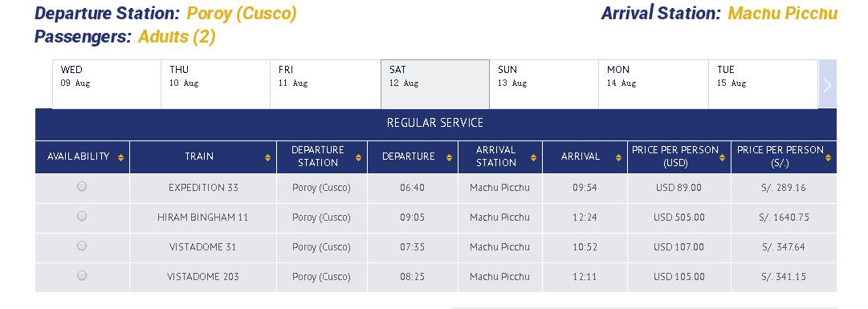Choose the Vistadome 203 radio button
This screenshot has height=309, width=868.
click(x=82, y=275)
